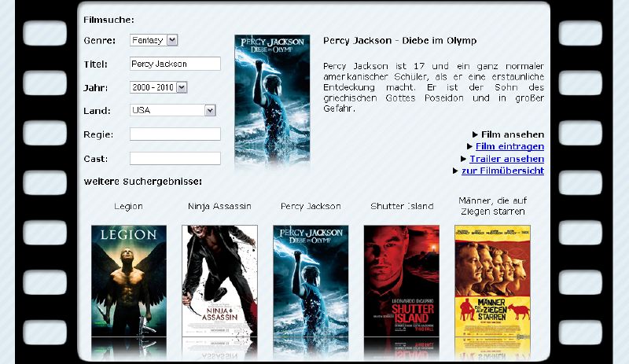Image resolution: width=629 pixels, height=364 pixels.
Task: Go to zur Filmübersicht link
Action: (502, 171)
